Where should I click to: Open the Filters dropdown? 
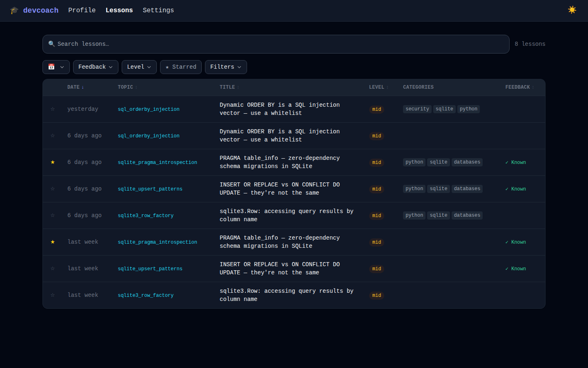click(226, 67)
